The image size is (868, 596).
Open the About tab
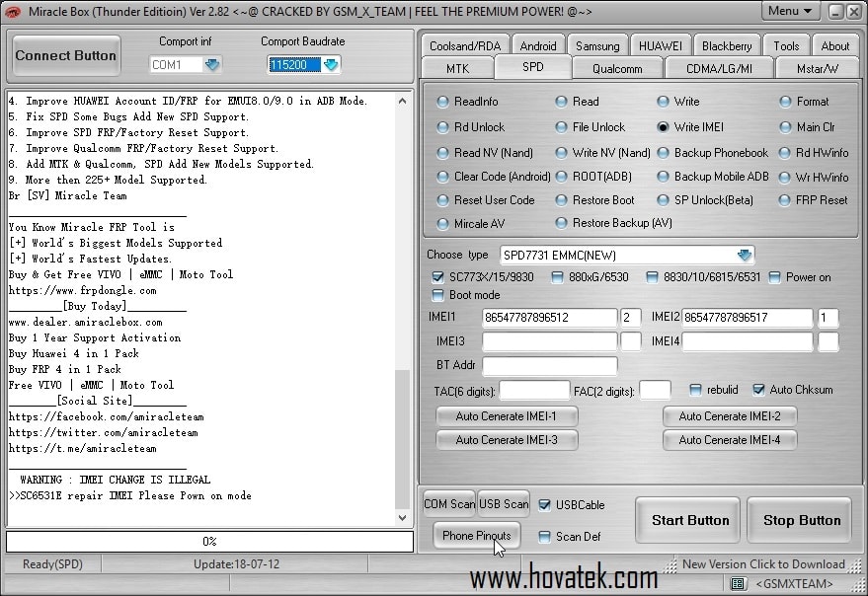tap(834, 46)
